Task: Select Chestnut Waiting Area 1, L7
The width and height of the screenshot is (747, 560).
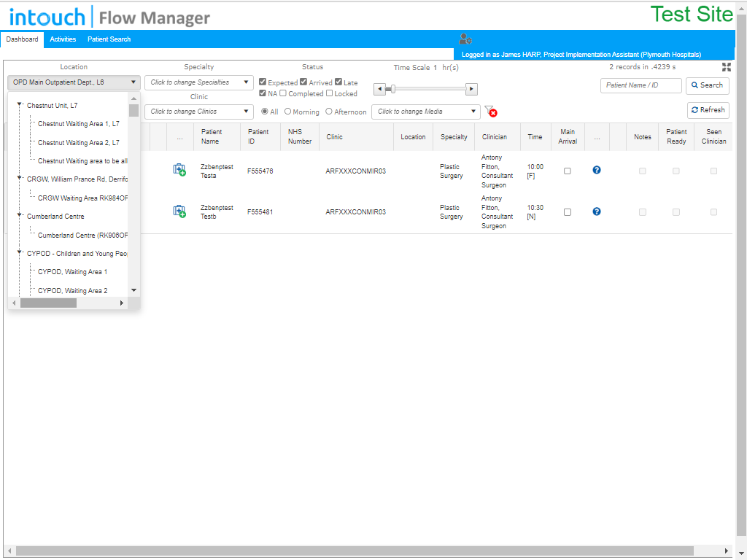Action: click(x=79, y=124)
